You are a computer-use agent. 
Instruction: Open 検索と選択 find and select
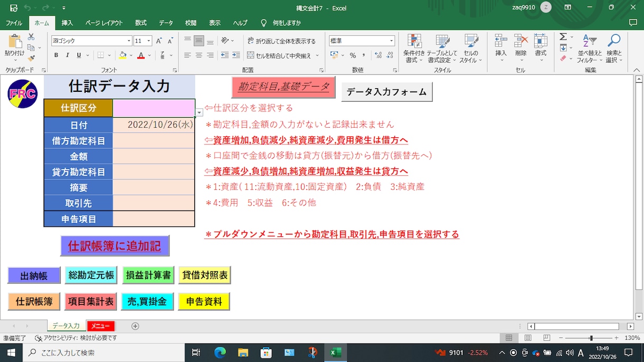tap(614, 48)
